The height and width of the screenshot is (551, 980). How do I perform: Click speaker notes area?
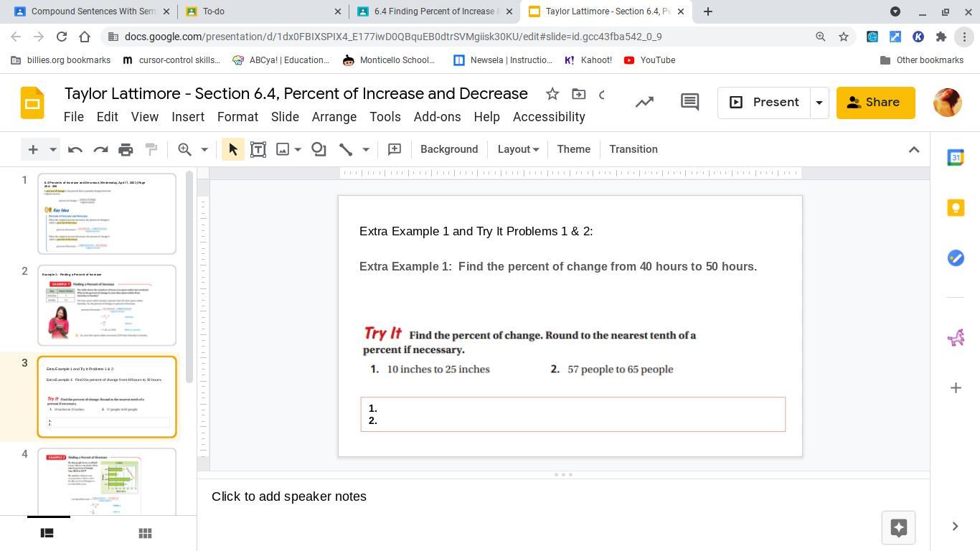click(x=563, y=496)
